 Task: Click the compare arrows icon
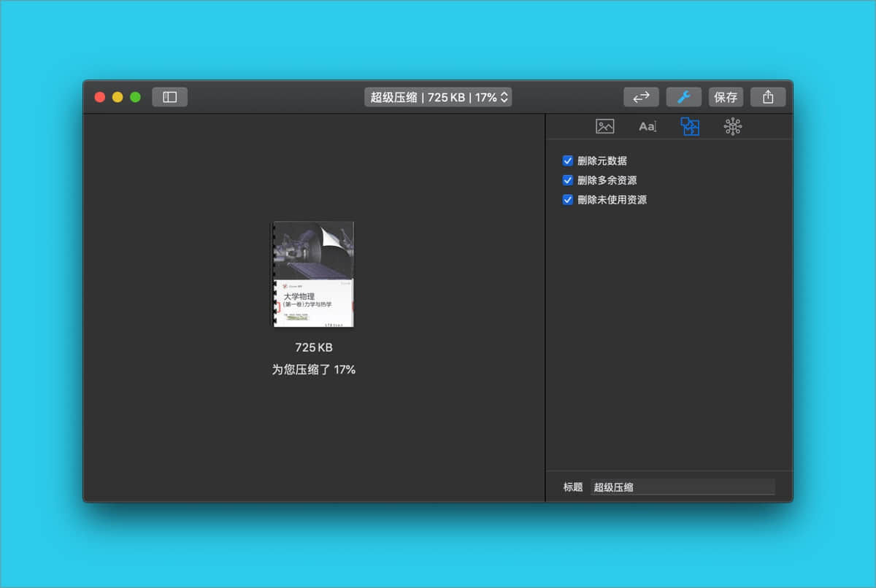(641, 97)
